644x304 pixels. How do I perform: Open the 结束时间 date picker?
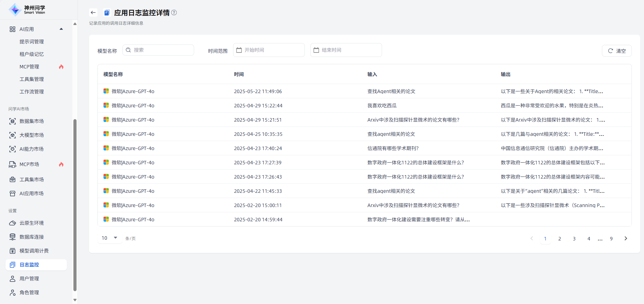point(346,50)
